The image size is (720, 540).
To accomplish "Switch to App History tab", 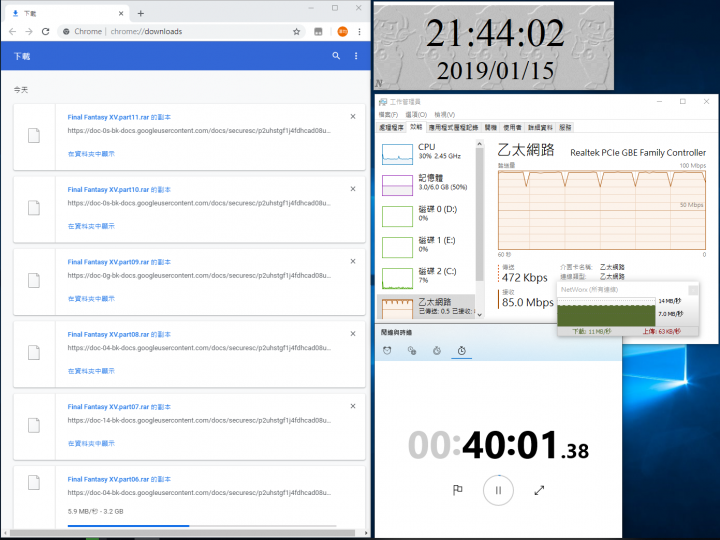I will point(453,128).
